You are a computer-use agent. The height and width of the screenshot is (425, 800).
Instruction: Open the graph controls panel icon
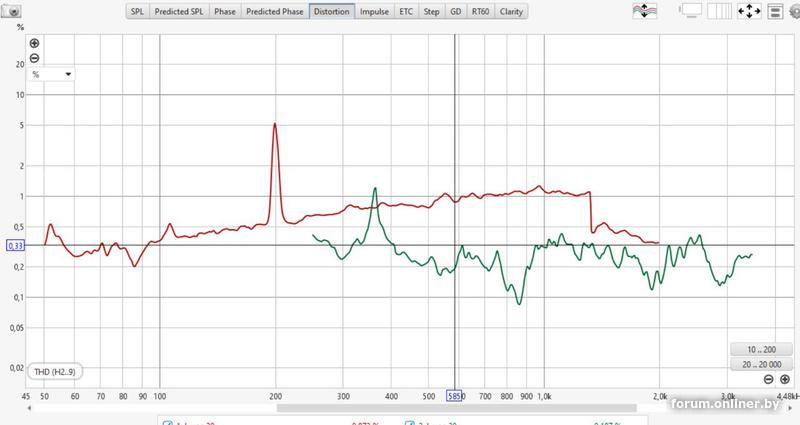coord(776,11)
